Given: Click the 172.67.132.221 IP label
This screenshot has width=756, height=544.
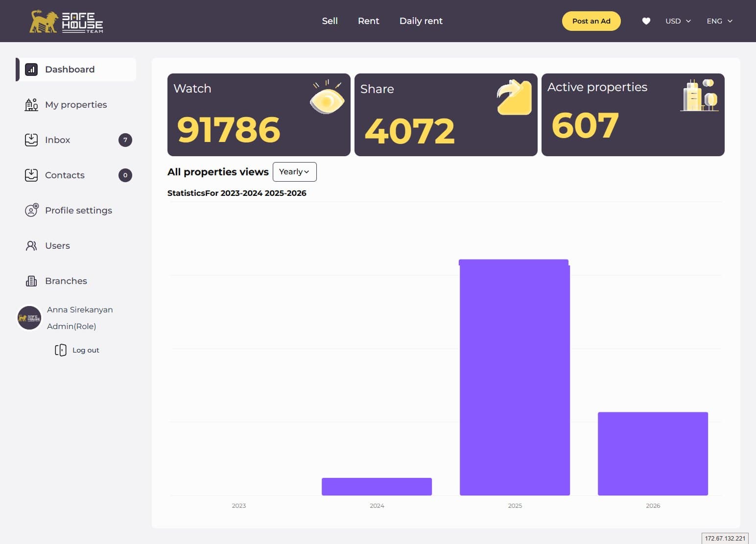Looking at the screenshot, I should (725, 539).
